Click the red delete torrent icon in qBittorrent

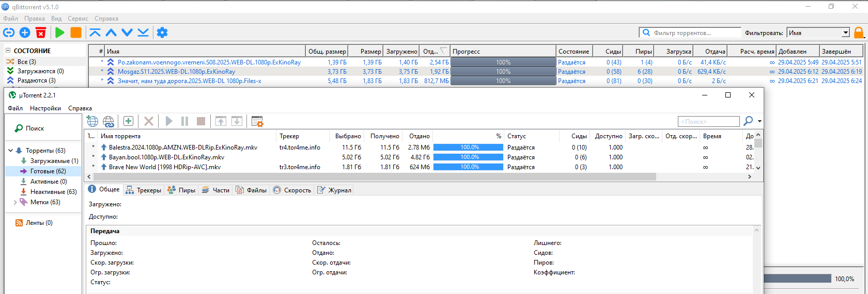[x=41, y=32]
